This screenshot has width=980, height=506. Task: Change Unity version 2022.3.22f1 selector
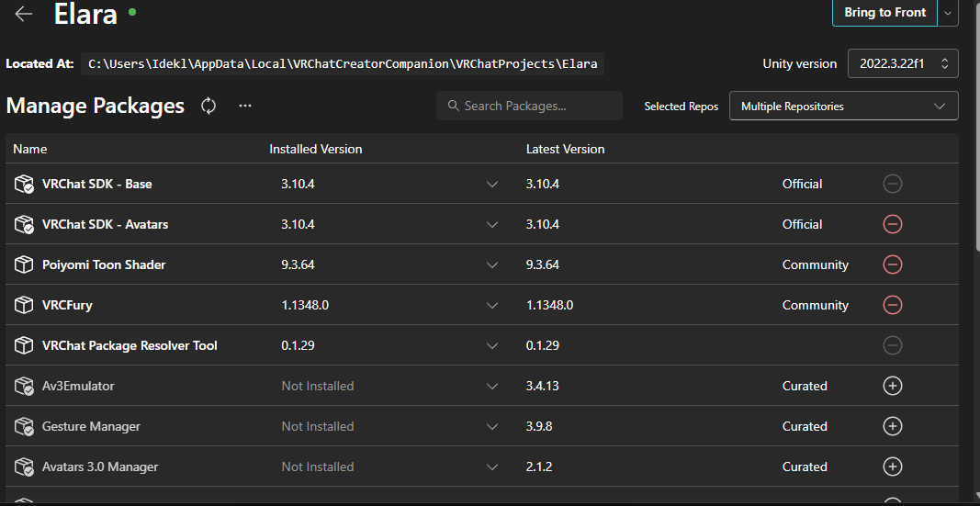[x=903, y=63]
